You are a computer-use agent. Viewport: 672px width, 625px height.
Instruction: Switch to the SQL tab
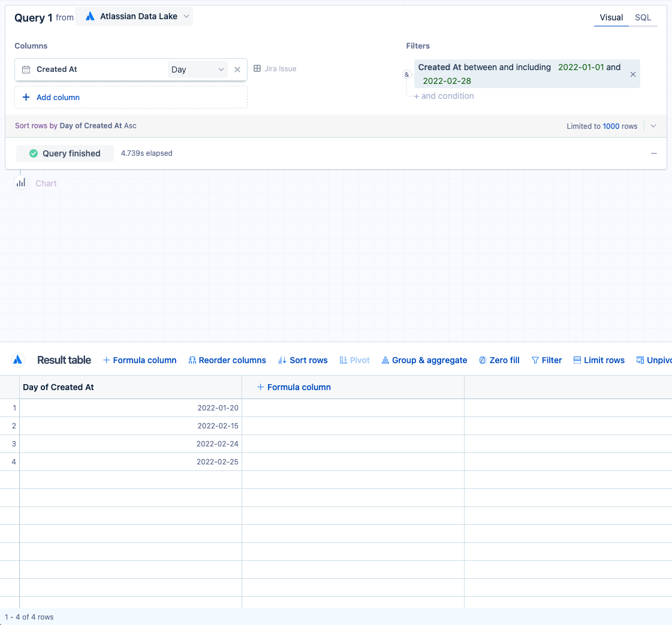[x=643, y=17]
